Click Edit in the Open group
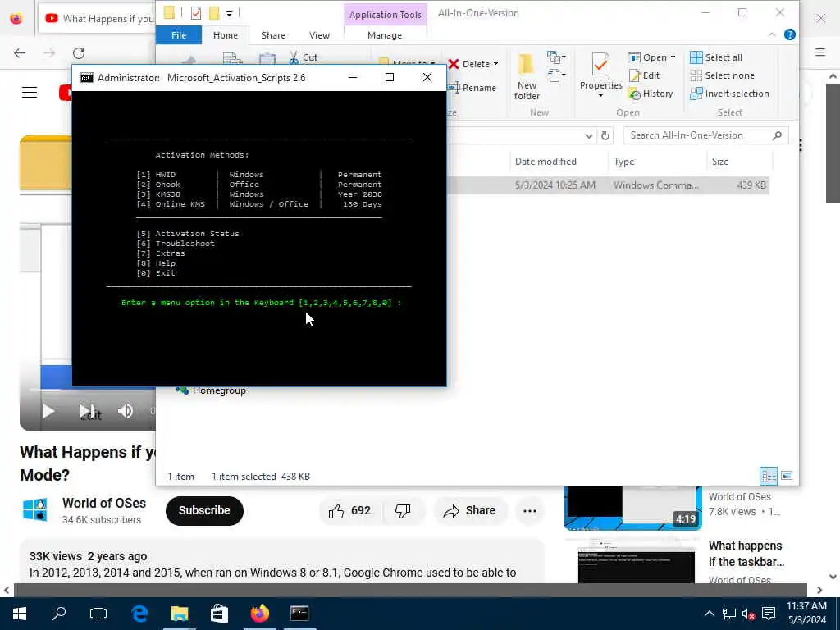Viewport: 840px width, 630px height. point(645,75)
